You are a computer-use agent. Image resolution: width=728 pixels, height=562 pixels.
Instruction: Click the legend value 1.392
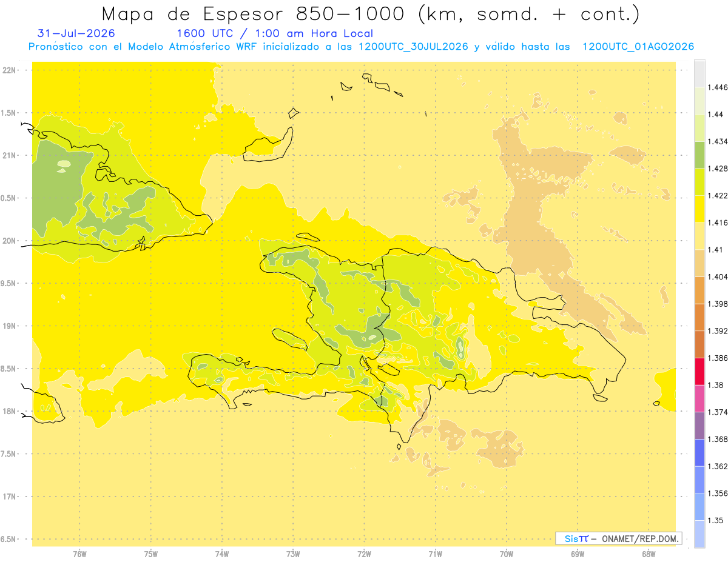718,331
